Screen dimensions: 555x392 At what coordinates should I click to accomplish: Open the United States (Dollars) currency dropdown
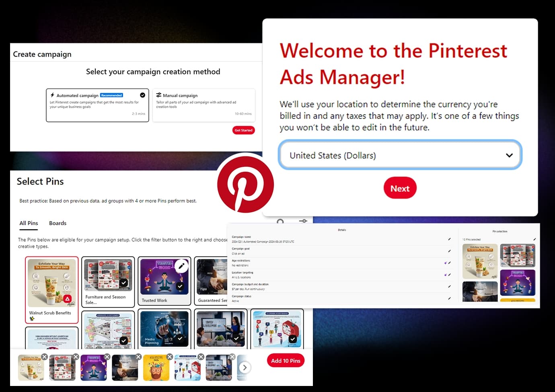pyautogui.click(x=400, y=155)
